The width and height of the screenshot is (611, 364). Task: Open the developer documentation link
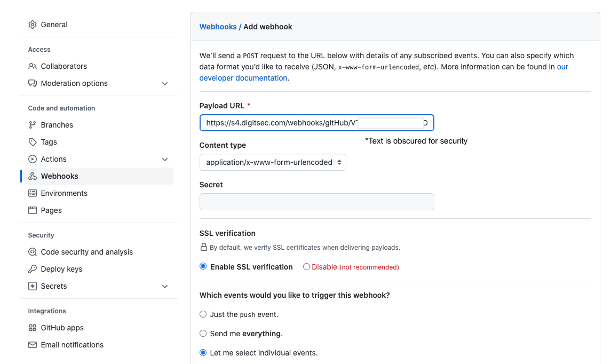pos(243,78)
